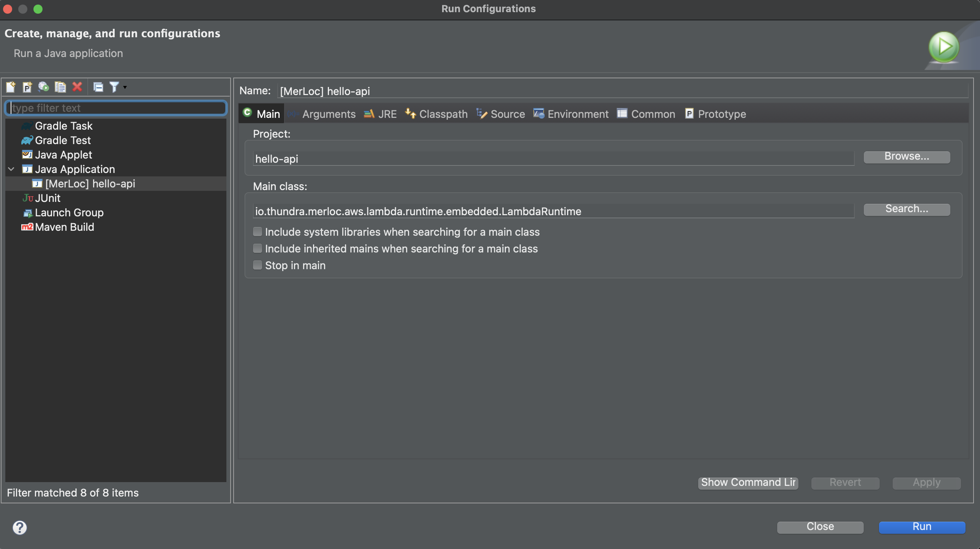Select the Environment tab
Screen dimensions: 980x549
coord(577,113)
